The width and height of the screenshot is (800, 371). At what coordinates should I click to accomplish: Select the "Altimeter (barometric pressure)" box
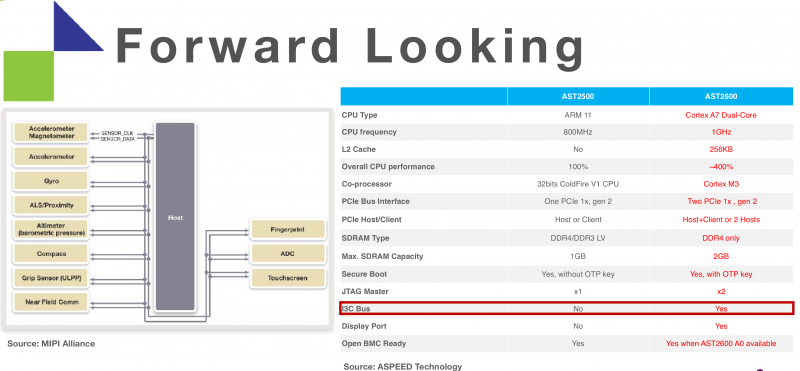click(51, 229)
